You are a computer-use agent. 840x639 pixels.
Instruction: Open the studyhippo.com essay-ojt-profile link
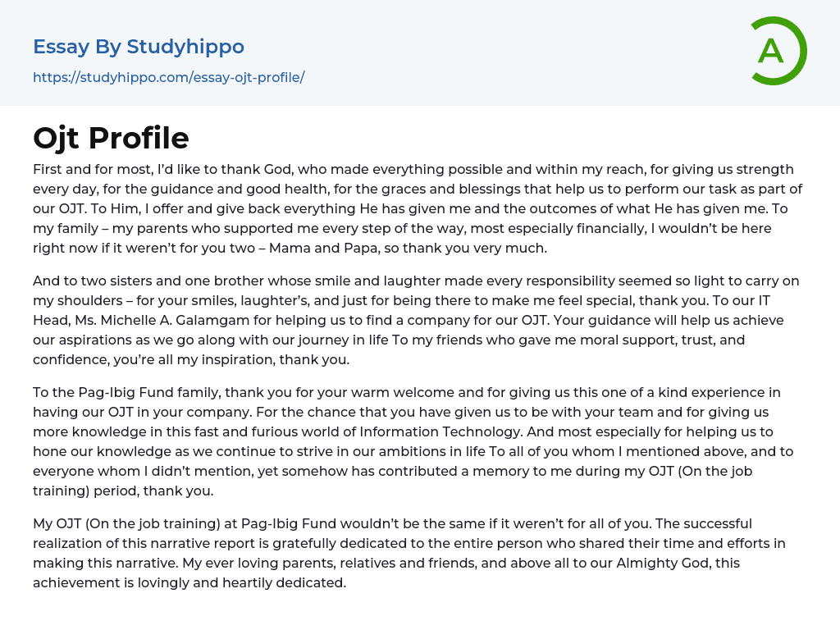tap(168, 77)
